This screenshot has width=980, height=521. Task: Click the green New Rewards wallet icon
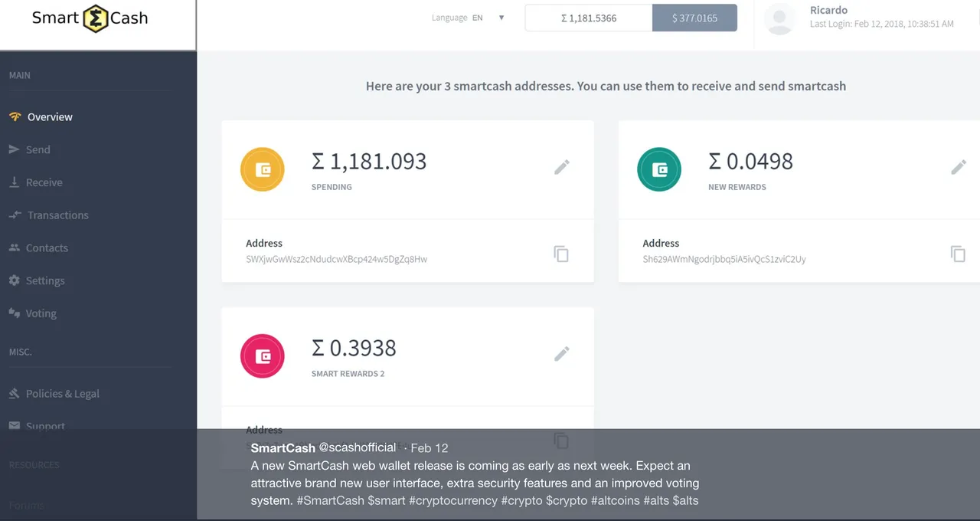tap(659, 169)
